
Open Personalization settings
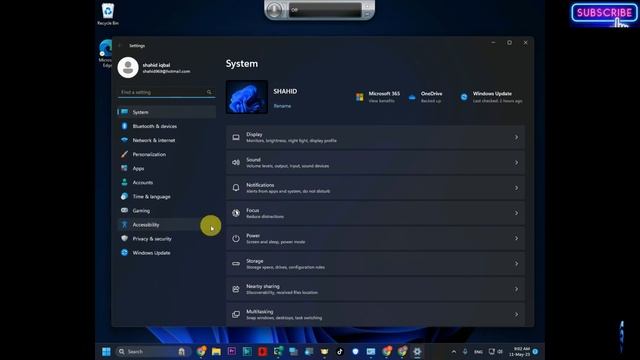pos(167,154)
